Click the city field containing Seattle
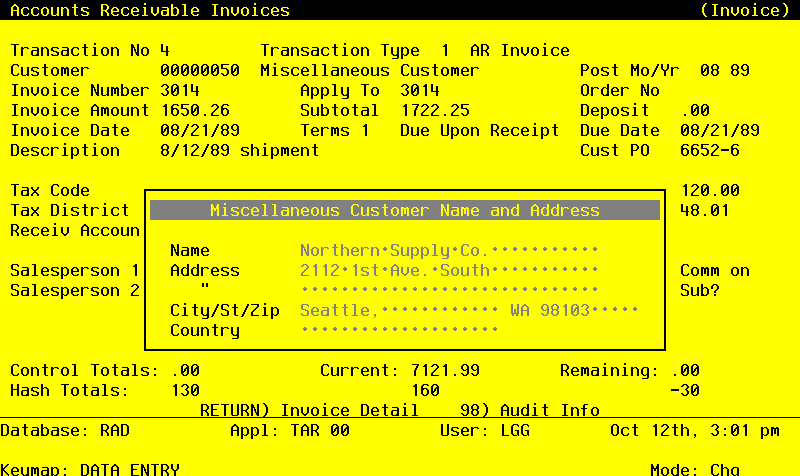Image resolution: width=800 pixels, height=476 pixels. click(399, 310)
